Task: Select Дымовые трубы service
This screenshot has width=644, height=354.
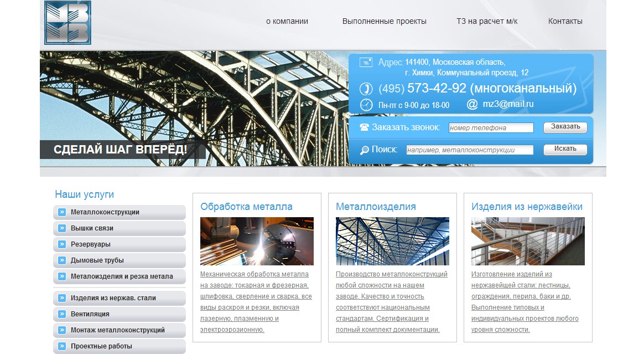Action: point(120,260)
